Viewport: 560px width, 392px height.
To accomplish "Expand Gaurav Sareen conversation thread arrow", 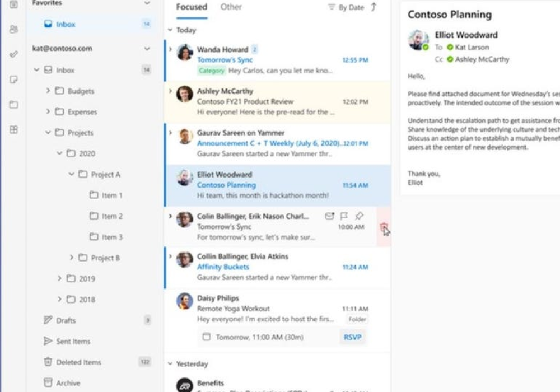I will point(170,133).
